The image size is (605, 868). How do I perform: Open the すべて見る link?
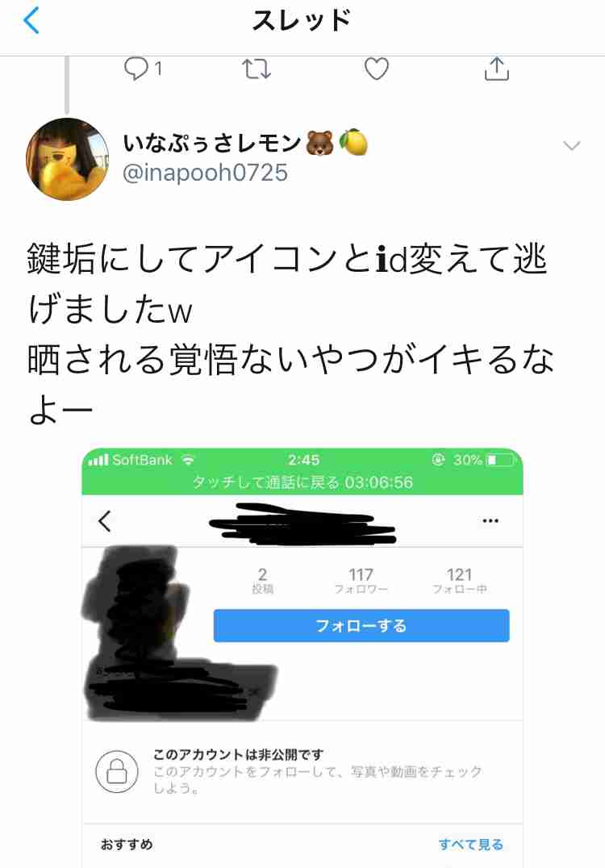pos(471,844)
